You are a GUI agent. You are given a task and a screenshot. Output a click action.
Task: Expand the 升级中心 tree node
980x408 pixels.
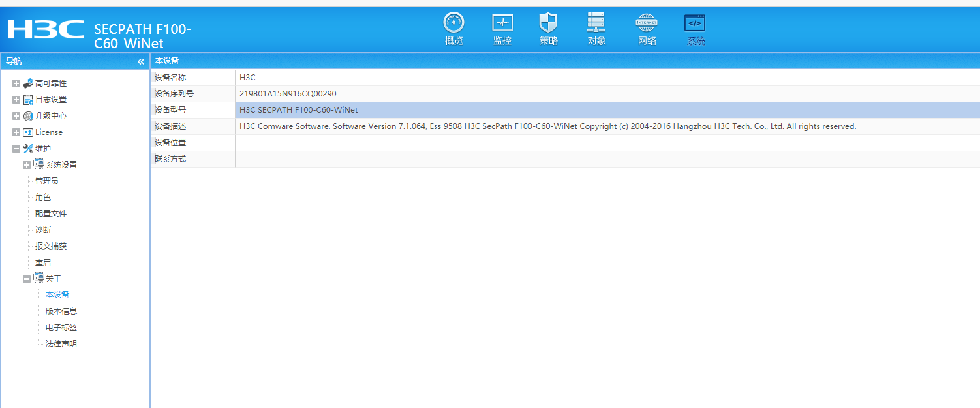pyautogui.click(x=16, y=116)
